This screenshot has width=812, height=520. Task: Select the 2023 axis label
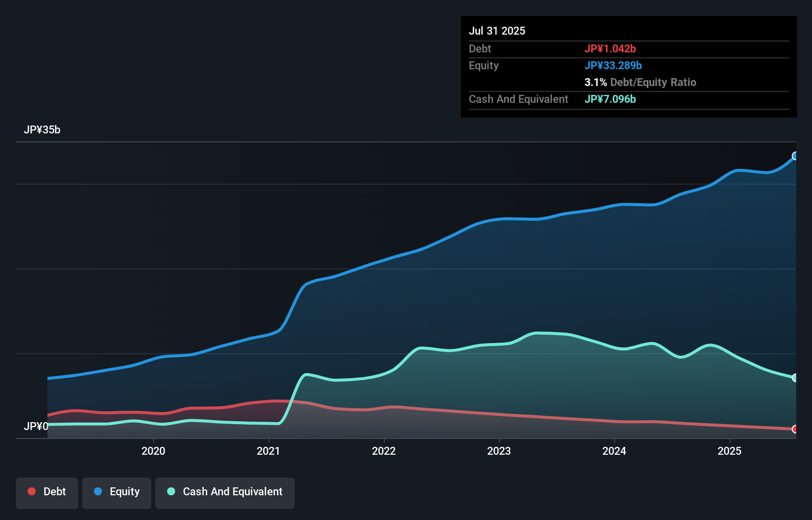(x=499, y=451)
